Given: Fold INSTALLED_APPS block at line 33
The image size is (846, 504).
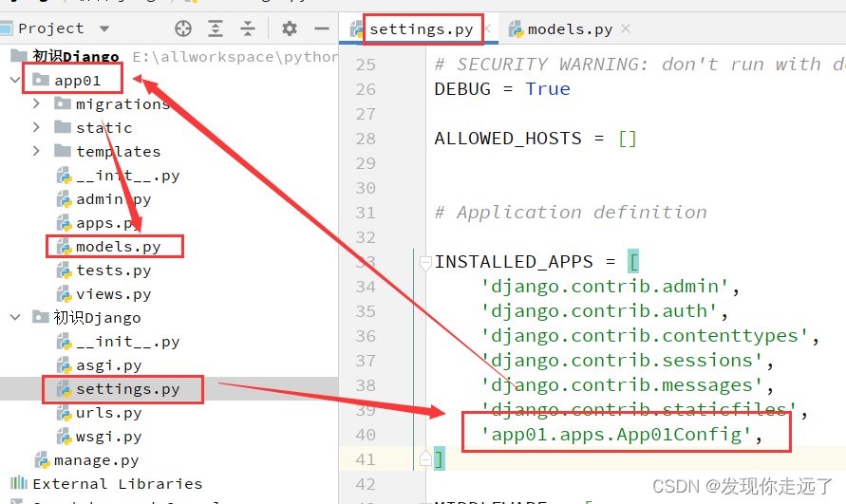Looking at the screenshot, I should tap(425, 263).
